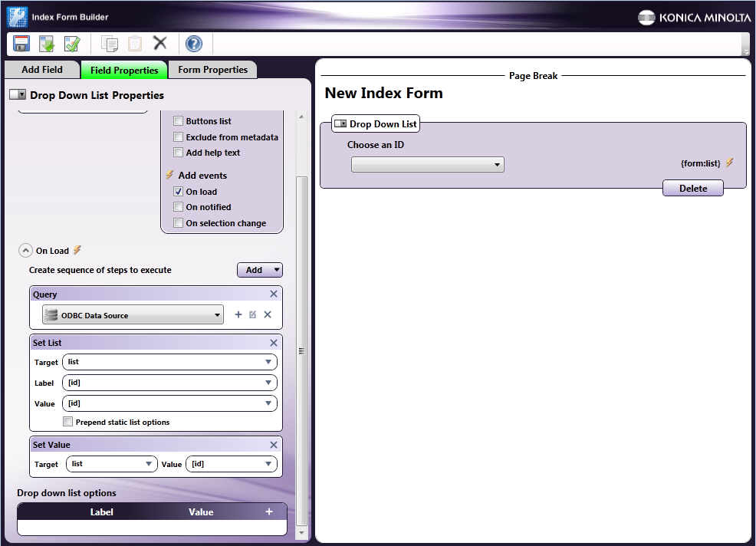The width and height of the screenshot is (756, 546).
Task: Click the properties panel scroll up arrow
Action: point(301,117)
